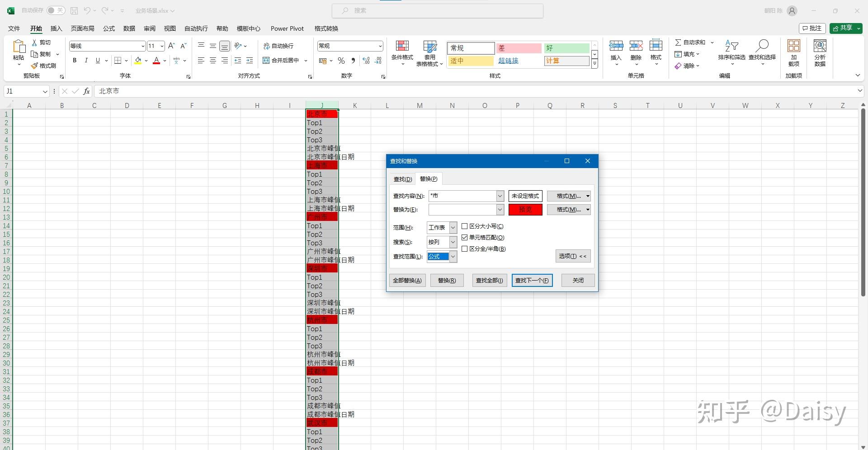868x450 pixels.
Task: Center text horizontally
Action: click(213, 61)
